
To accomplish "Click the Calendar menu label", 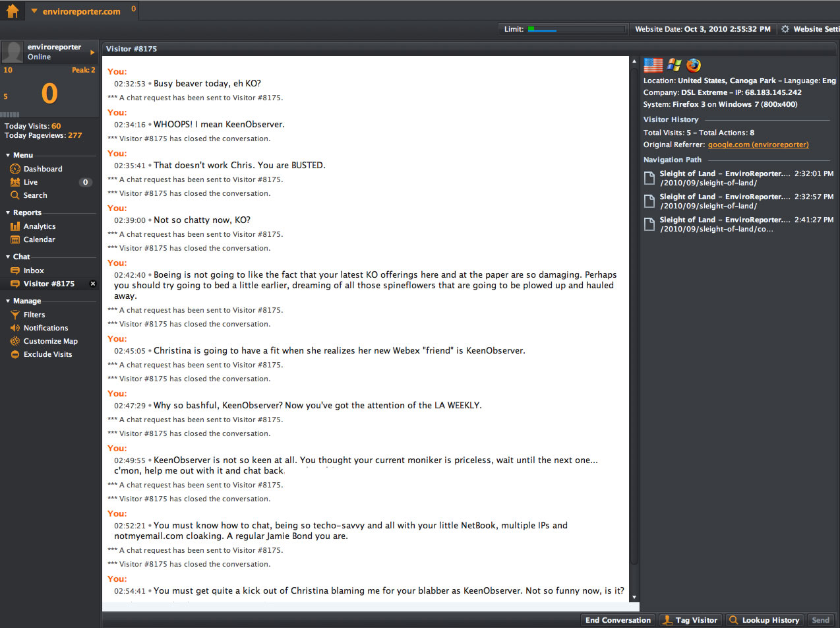I will pyautogui.click(x=40, y=239).
